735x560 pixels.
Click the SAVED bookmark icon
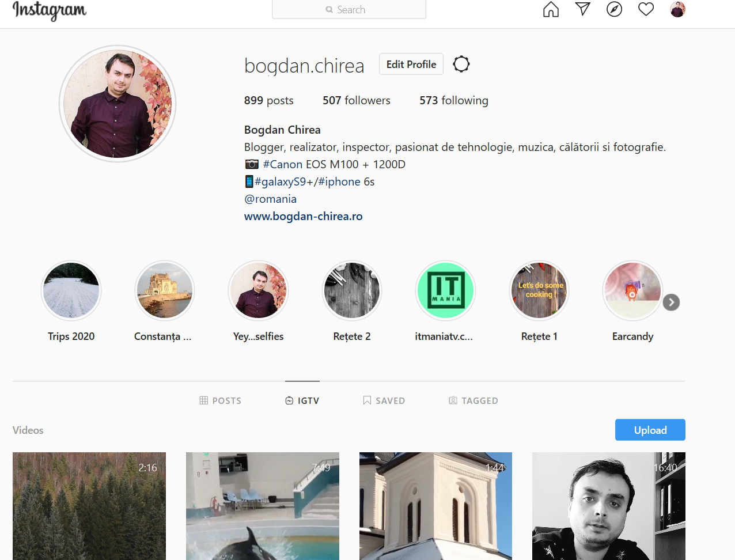click(x=367, y=400)
